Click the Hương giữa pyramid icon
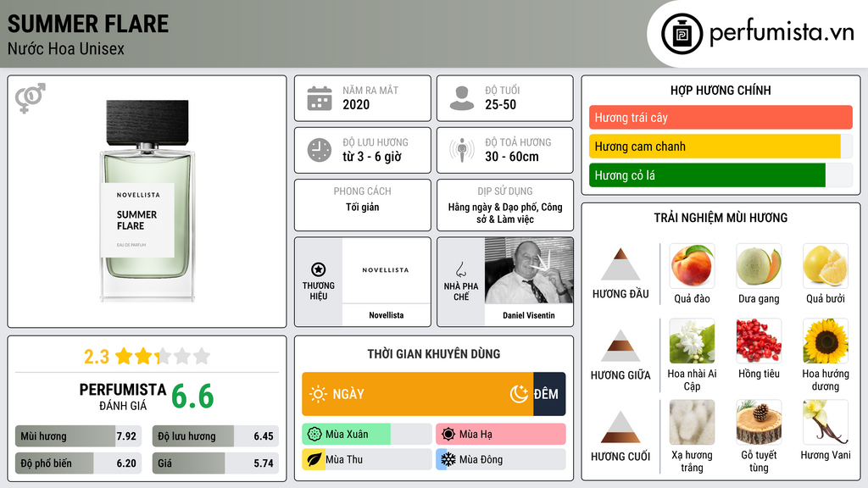This screenshot has width=868, height=488. (x=620, y=346)
